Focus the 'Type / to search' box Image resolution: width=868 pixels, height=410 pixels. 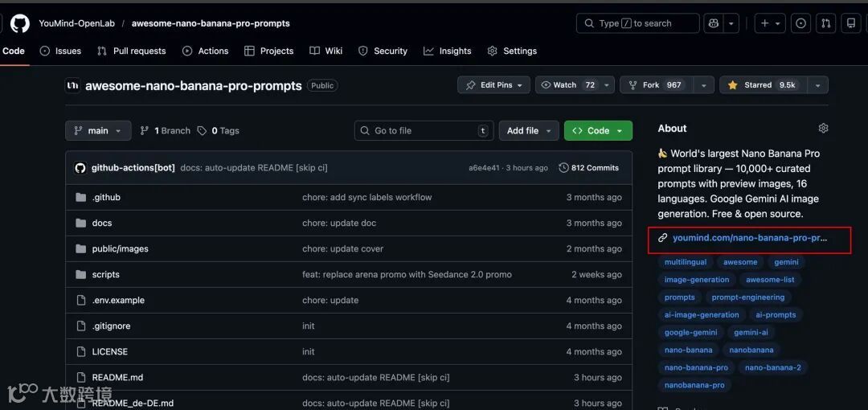(x=637, y=23)
